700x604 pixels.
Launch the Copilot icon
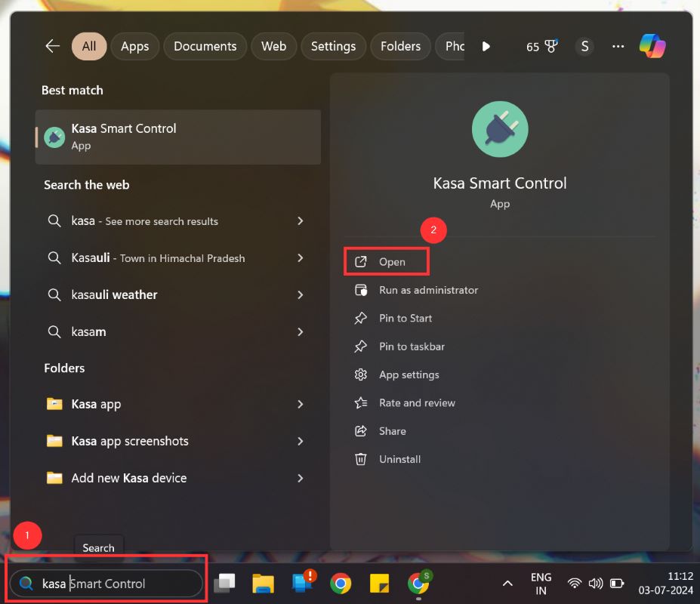tap(652, 46)
